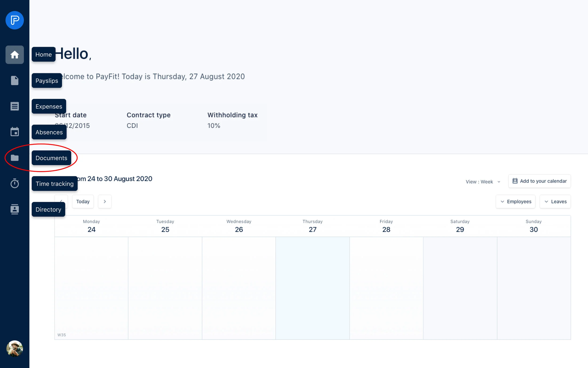Select the Documents tooltip label
This screenshot has width=588, height=368.
51,158
